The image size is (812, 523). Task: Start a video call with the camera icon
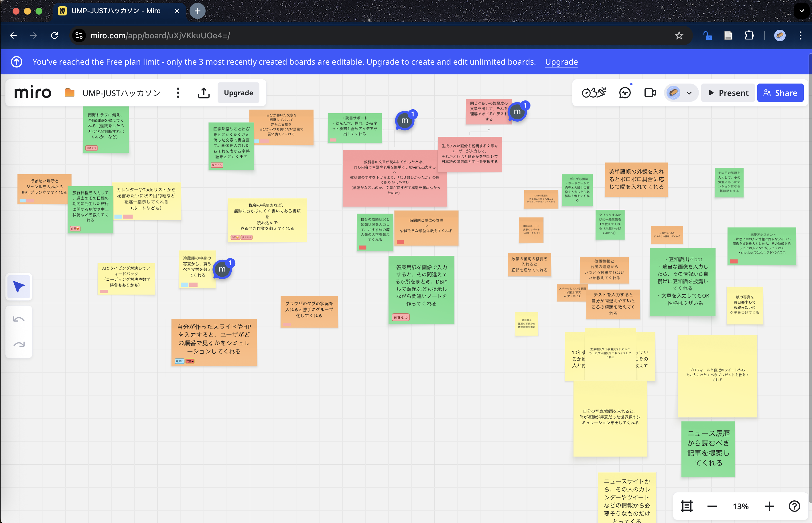[650, 93]
